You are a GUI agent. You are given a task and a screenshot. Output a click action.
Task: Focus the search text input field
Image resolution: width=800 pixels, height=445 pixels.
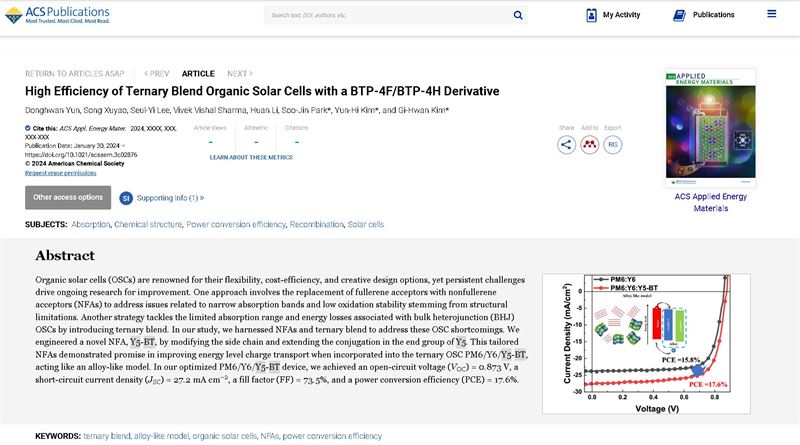coord(385,15)
